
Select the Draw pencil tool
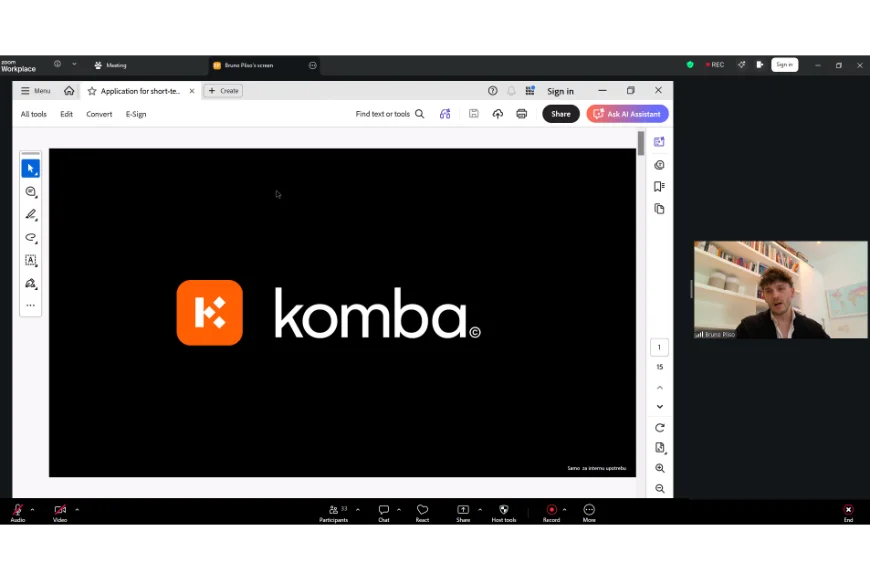(30, 214)
